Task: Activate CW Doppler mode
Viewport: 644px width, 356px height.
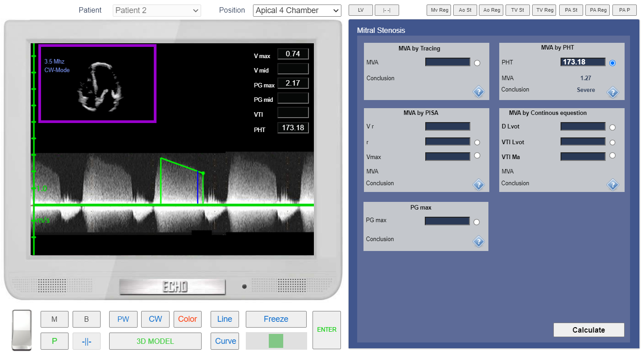Action: tap(155, 319)
